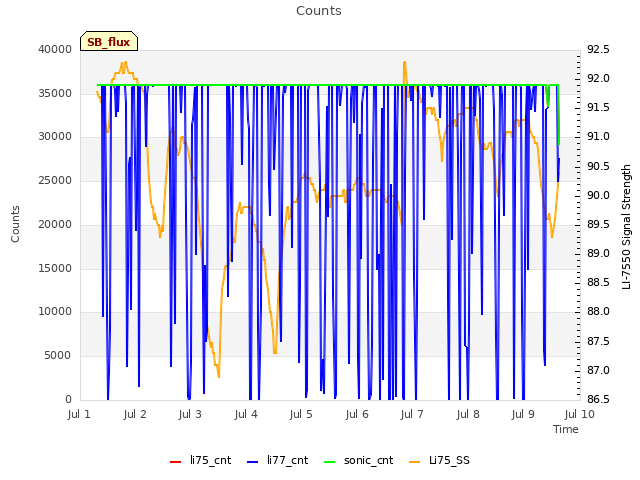Click the 88.5 right axis value
The height and width of the screenshot is (480, 640).
tap(598, 282)
